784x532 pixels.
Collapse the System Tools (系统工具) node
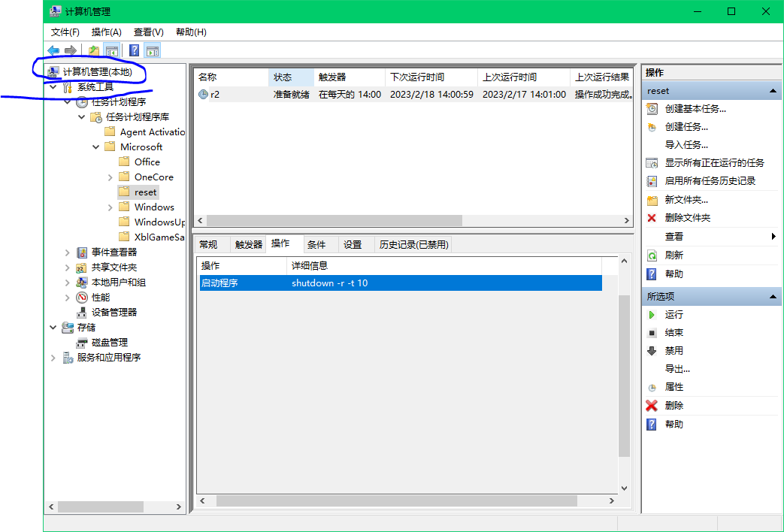point(53,87)
